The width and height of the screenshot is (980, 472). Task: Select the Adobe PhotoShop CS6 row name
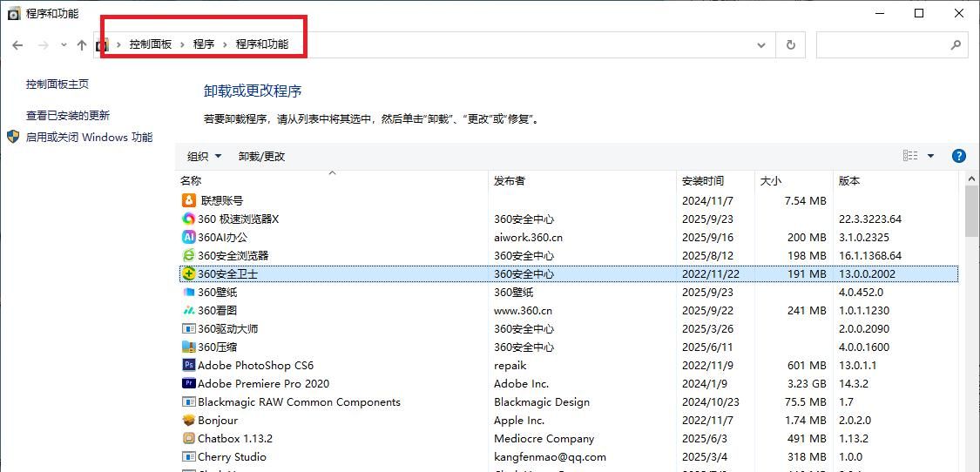point(255,365)
